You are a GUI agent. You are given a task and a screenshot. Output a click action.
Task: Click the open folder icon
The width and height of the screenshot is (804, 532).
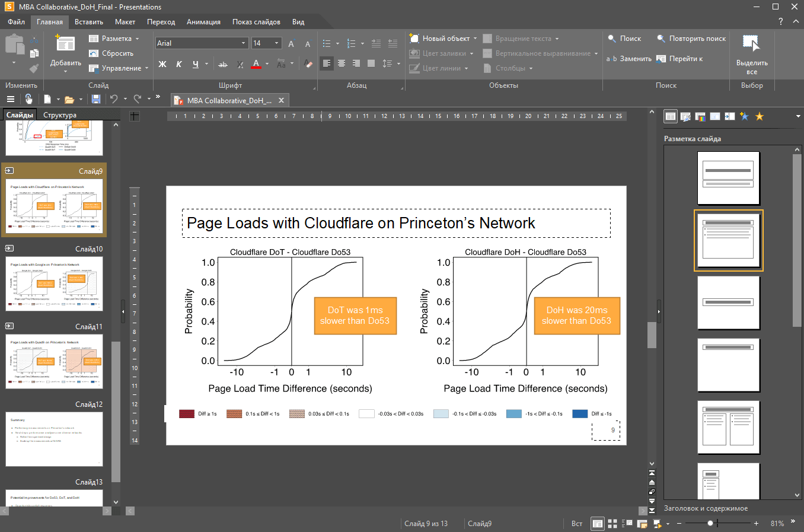click(x=69, y=99)
